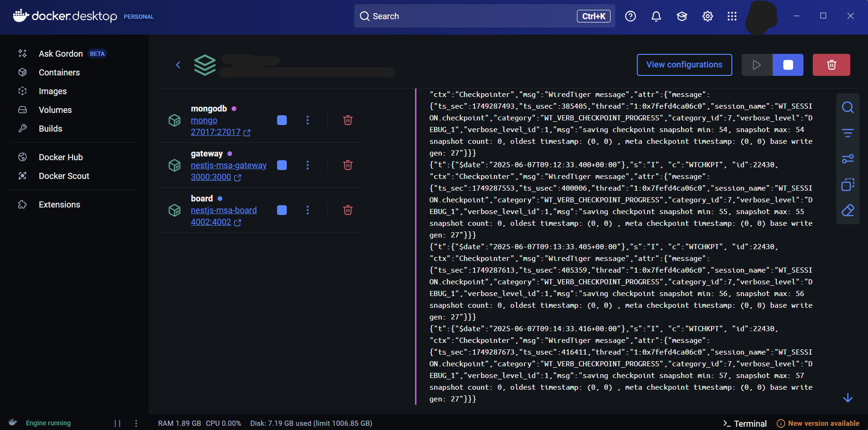Viewport: 868px width, 430px height.
Task: Click the Volumes drive icon
Action: click(x=22, y=110)
